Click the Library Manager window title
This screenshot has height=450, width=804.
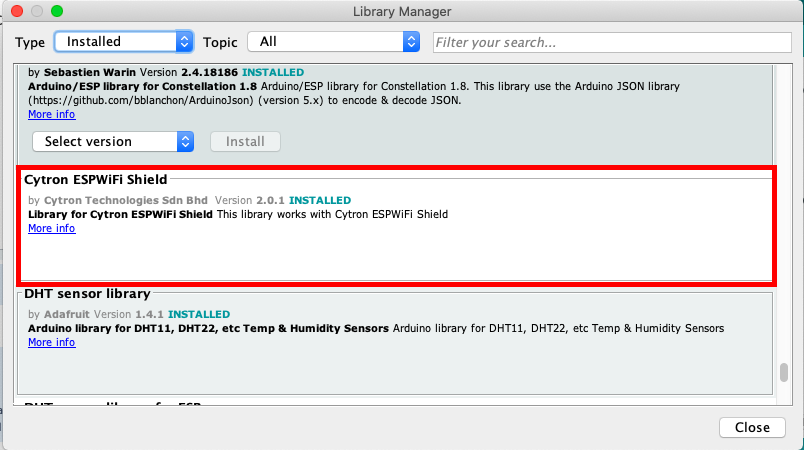point(402,11)
